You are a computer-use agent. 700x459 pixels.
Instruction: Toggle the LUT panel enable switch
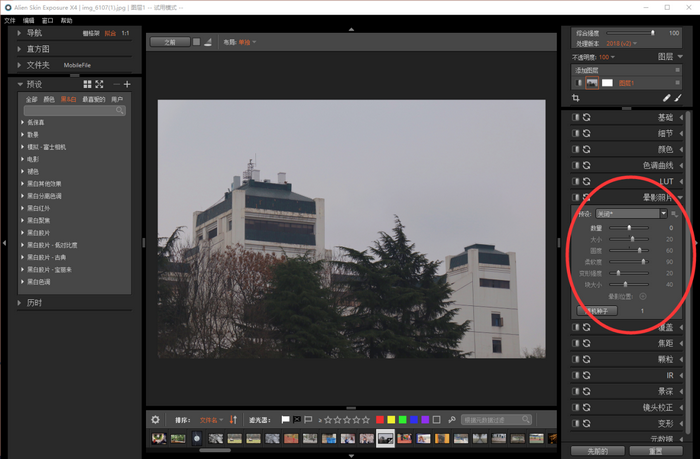(575, 181)
